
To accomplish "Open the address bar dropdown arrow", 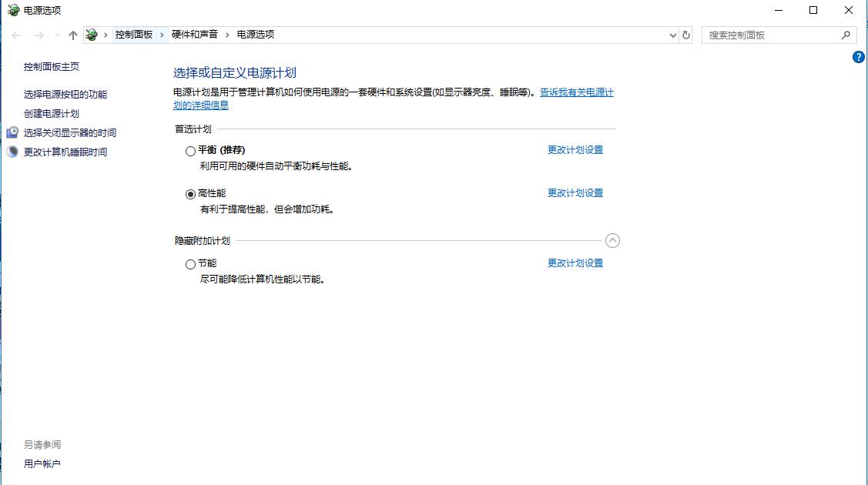I will tap(672, 35).
